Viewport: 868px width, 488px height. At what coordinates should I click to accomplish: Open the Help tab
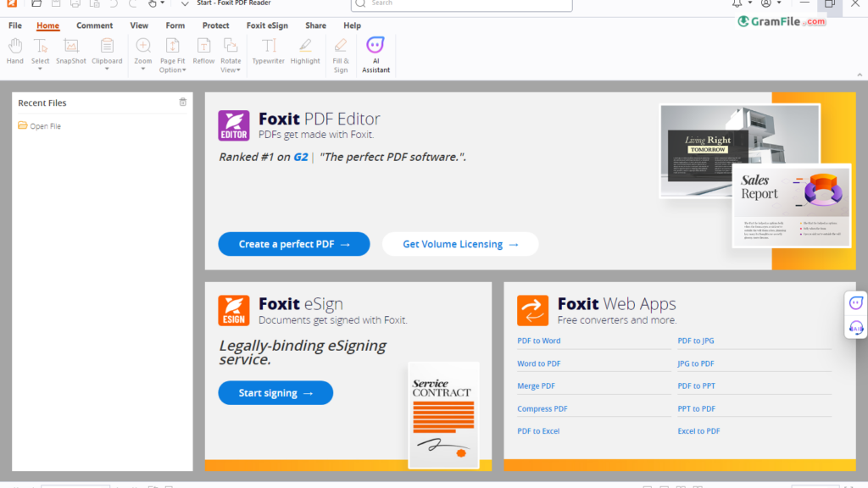[x=352, y=25]
